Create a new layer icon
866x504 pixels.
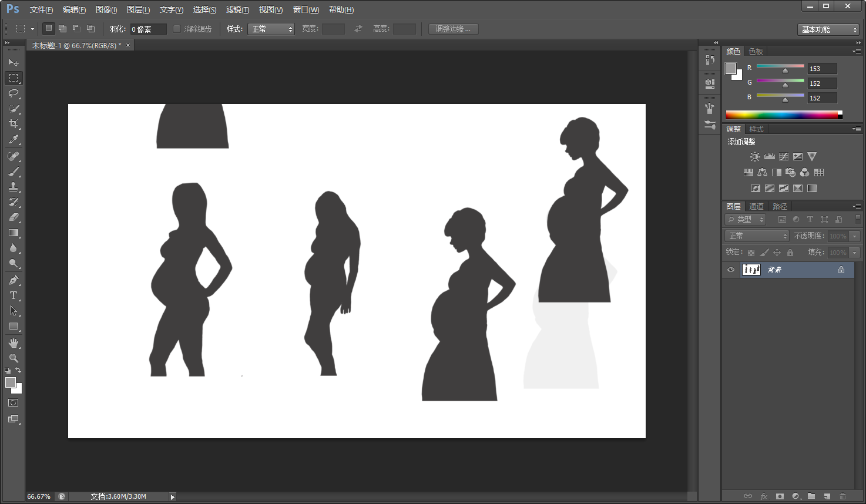[827, 496]
